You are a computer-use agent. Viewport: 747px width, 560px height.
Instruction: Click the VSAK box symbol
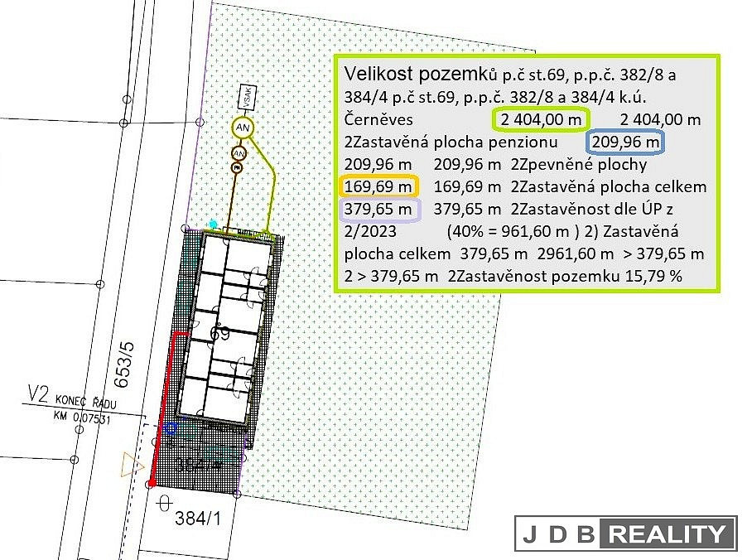point(245,97)
